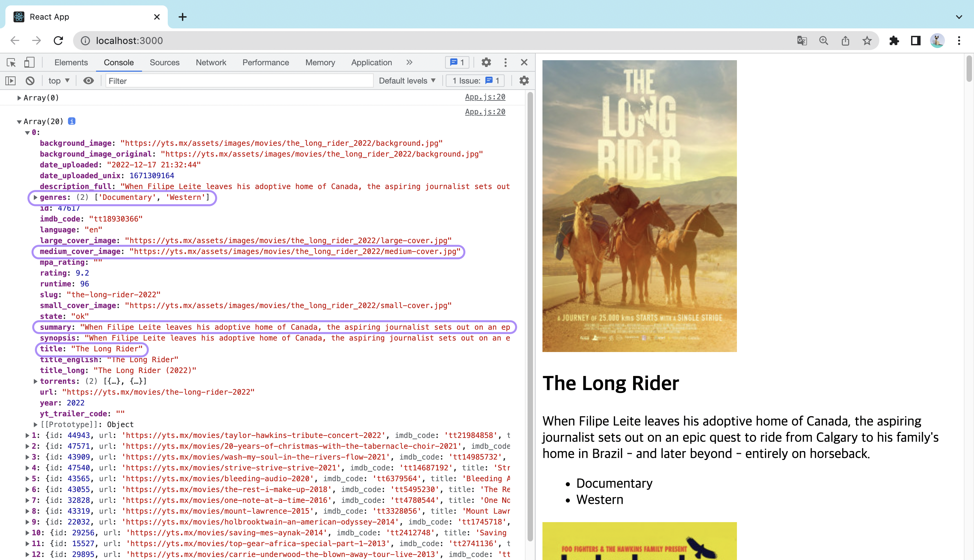Screen dimensions: 974x560
Task: Open Google Translate icon
Action: [x=802, y=40]
